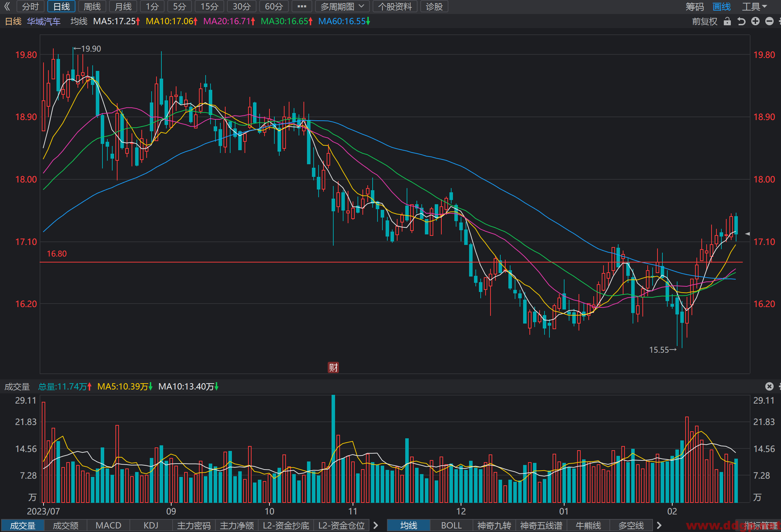This screenshot has width=781, height=532.
Task: Switch to the BOLL overlay tab
Action: [451, 525]
